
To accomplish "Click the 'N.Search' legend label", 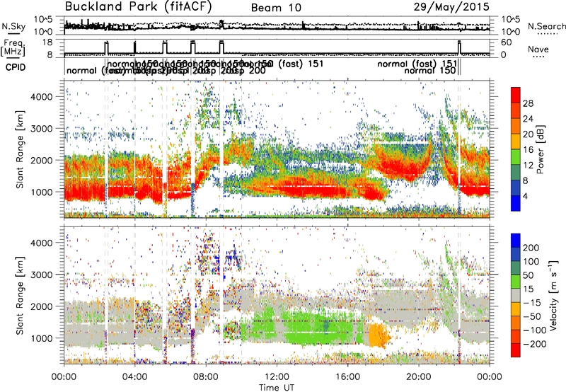I will (x=546, y=26).
